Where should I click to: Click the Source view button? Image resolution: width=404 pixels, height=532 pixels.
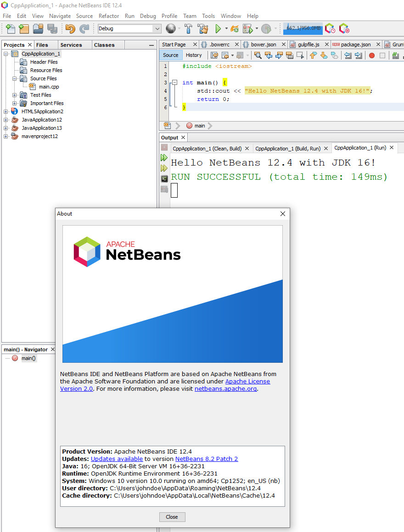click(170, 55)
